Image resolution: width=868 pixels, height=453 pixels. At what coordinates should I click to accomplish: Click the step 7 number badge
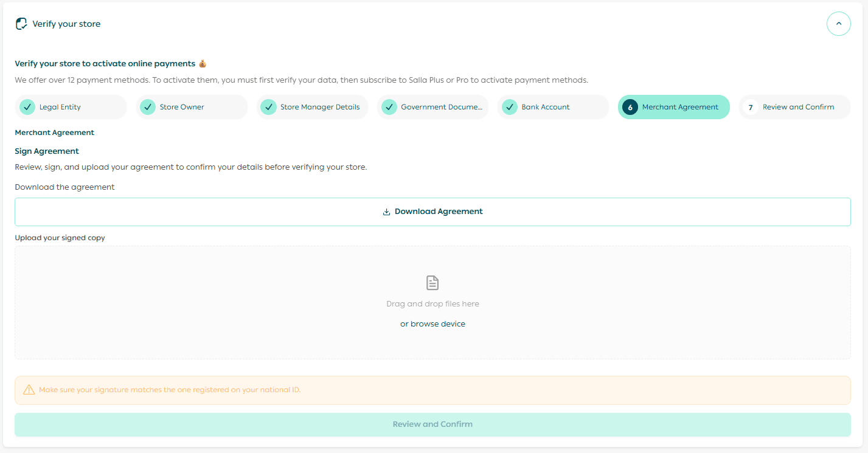pos(751,107)
